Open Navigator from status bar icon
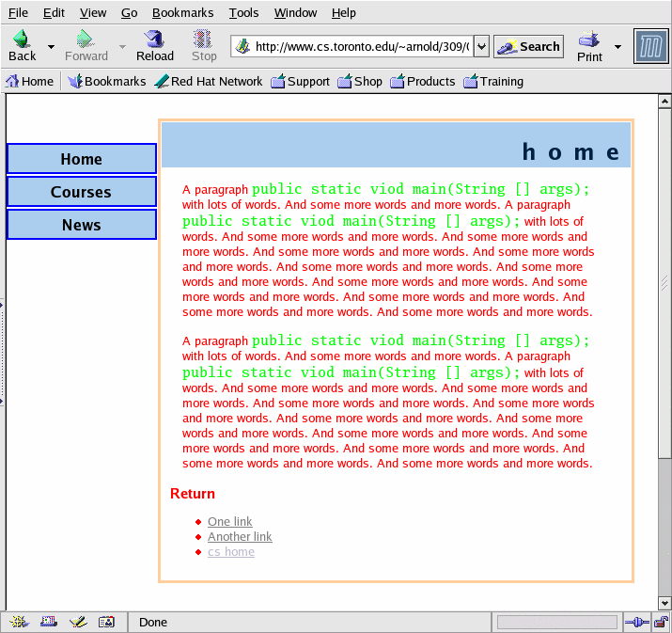The height and width of the screenshot is (633, 672). click(x=19, y=622)
